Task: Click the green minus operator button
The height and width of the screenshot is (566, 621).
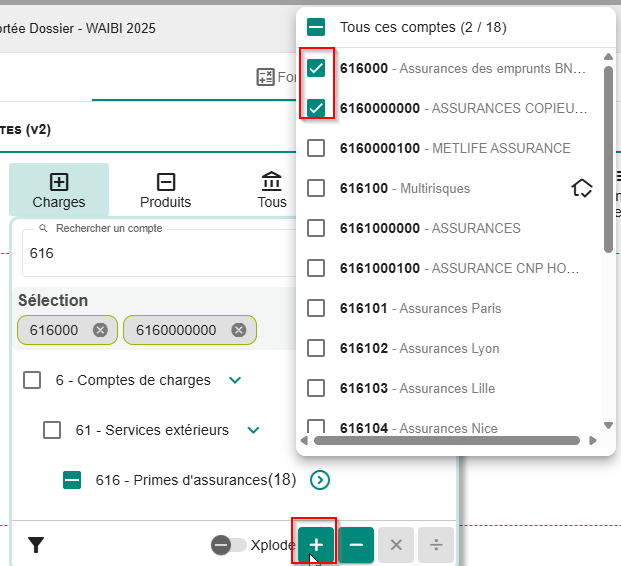Action: point(357,545)
